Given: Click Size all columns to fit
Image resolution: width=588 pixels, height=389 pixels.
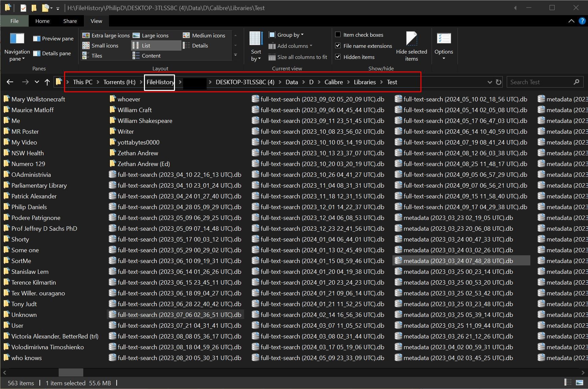Looking at the screenshot, I should pos(298,57).
